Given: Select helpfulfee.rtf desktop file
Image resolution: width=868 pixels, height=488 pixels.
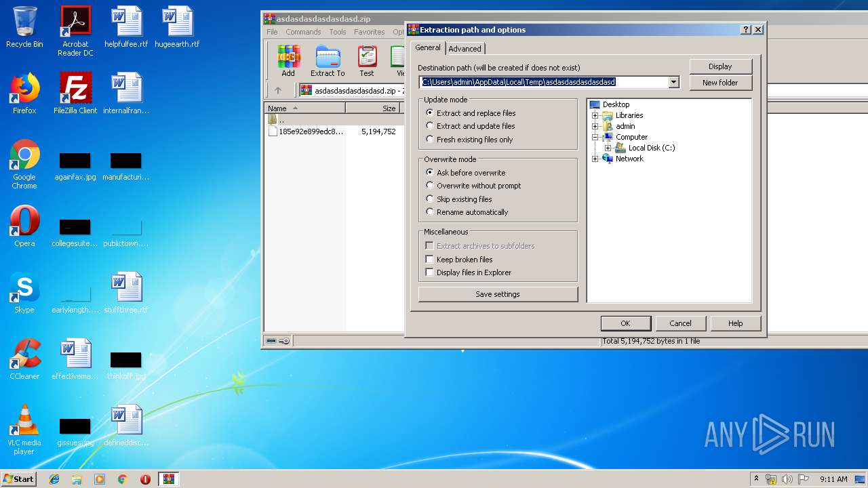Looking at the screenshot, I should 126,27.
